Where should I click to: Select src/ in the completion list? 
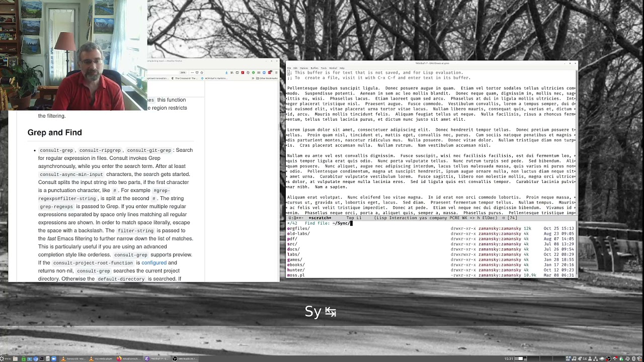point(431,244)
